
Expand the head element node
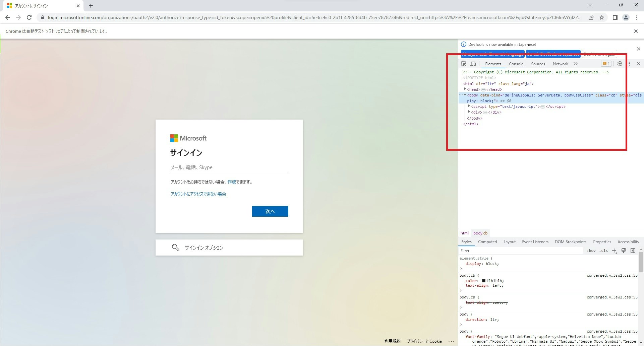click(x=465, y=89)
